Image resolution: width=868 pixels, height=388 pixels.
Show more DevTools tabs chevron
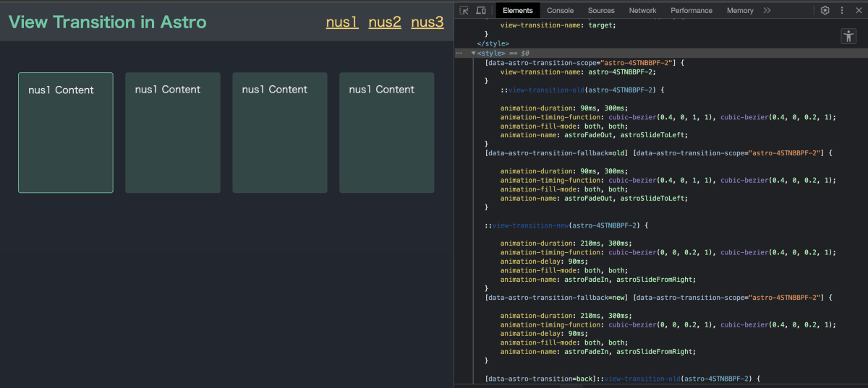pos(767,10)
